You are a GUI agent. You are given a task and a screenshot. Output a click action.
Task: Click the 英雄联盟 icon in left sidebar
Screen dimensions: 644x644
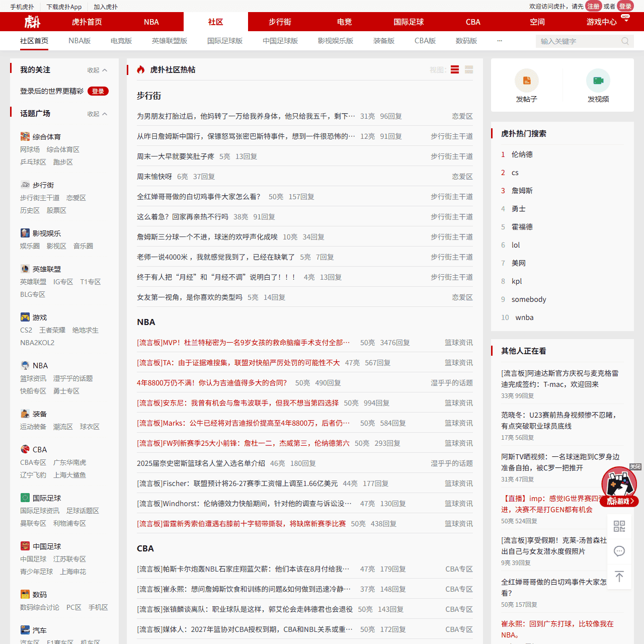click(x=25, y=269)
